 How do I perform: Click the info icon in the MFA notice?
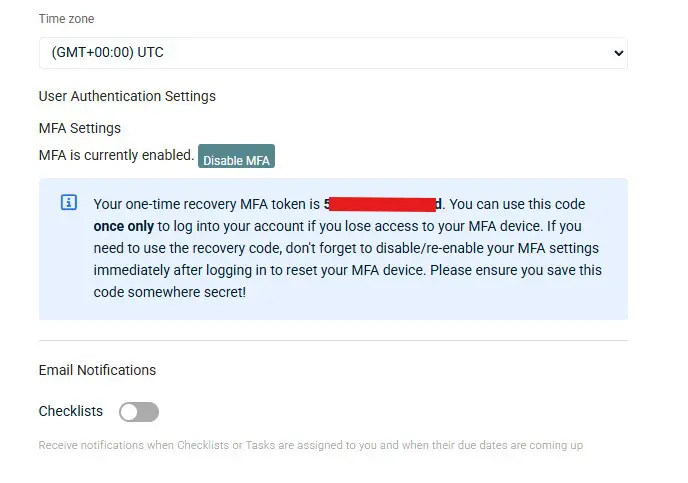(x=69, y=203)
